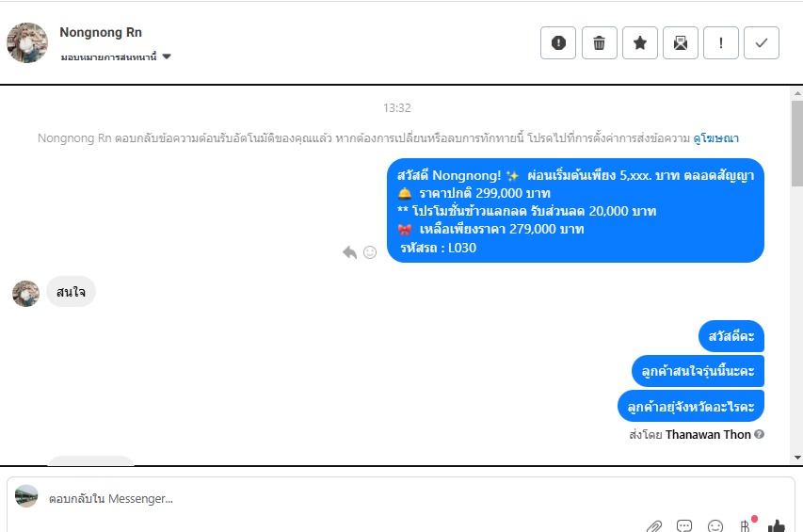Mark conversation done with checkmark icon
The image size is (803, 532).
762,43
